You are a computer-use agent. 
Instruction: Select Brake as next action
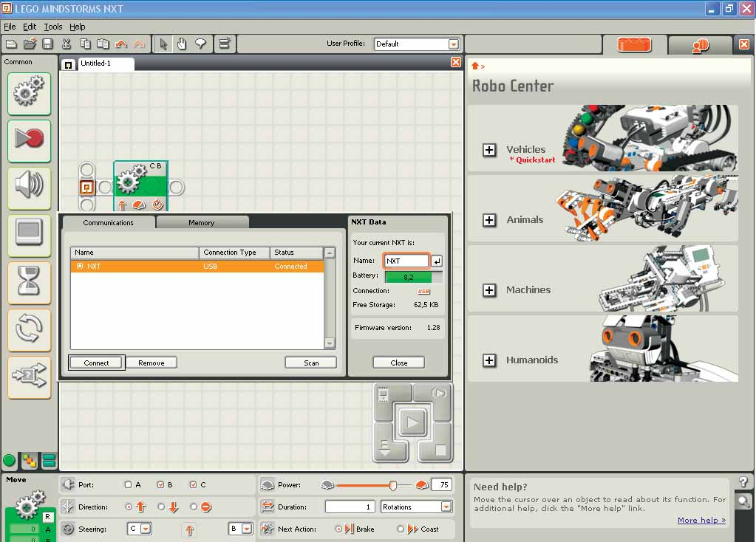338,529
